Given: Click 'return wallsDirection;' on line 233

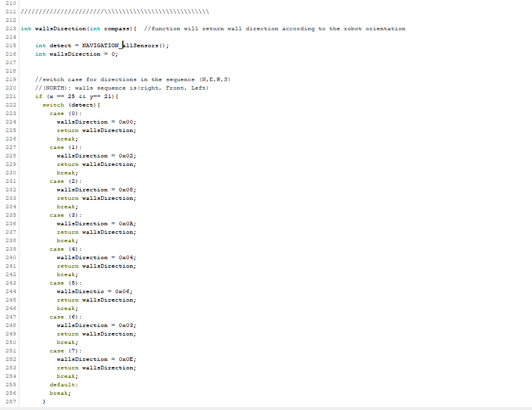Looking at the screenshot, I should pyautogui.click(x=96, y=199).
